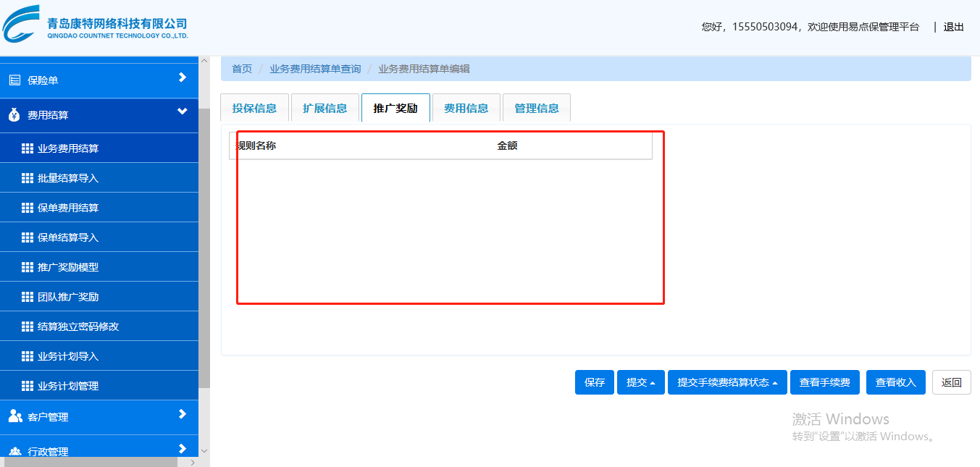Open the 提交手续费结算状态 dropdown
Viewport: 980px width, 467px height.
[727, 382]
